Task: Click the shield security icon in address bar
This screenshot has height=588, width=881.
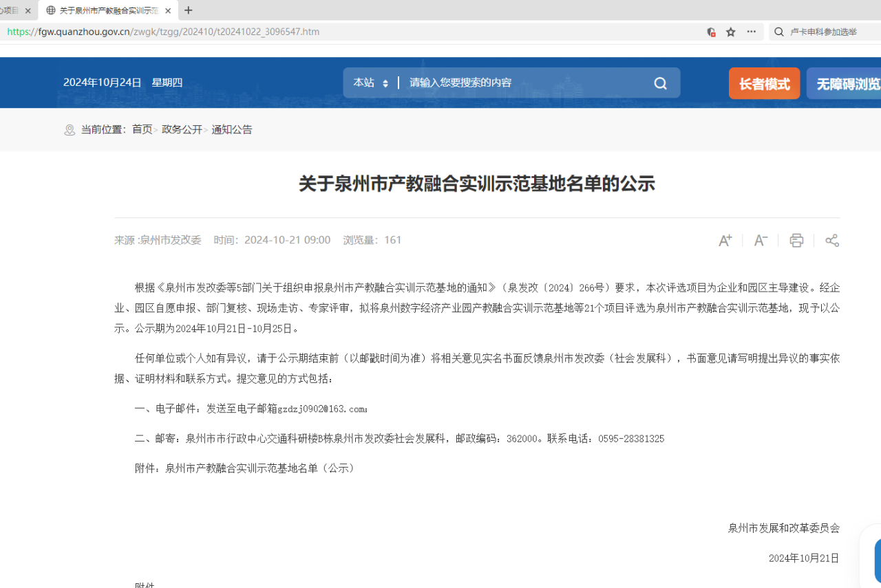Action: 711,32
